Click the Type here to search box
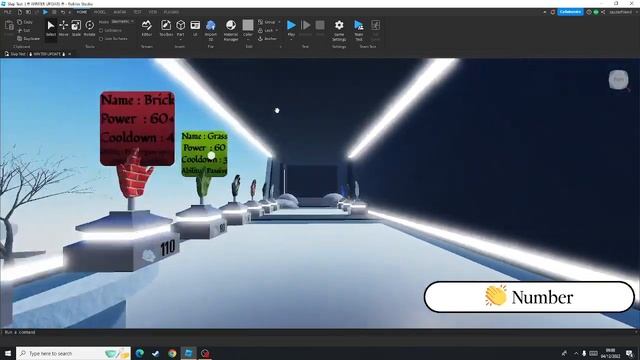Viewport: 640px width, 360px height. (x=73, y=353)
